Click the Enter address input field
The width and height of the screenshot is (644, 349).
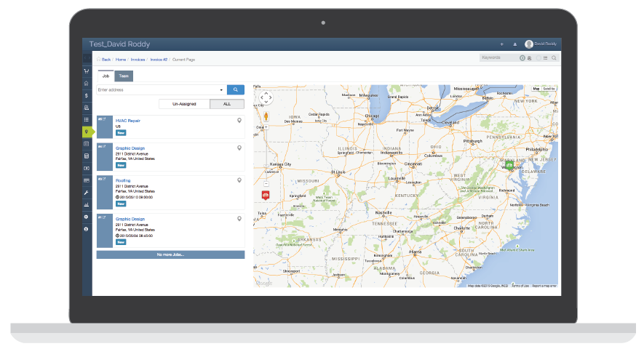(156, 89)
